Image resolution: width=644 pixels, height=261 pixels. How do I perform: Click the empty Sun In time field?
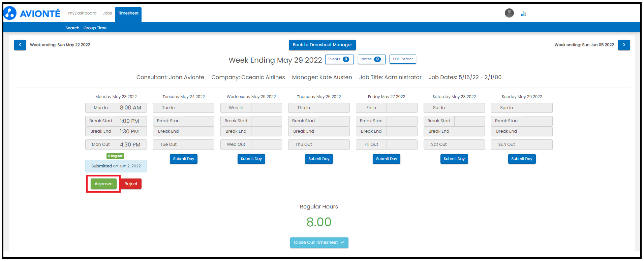(537, 108)
